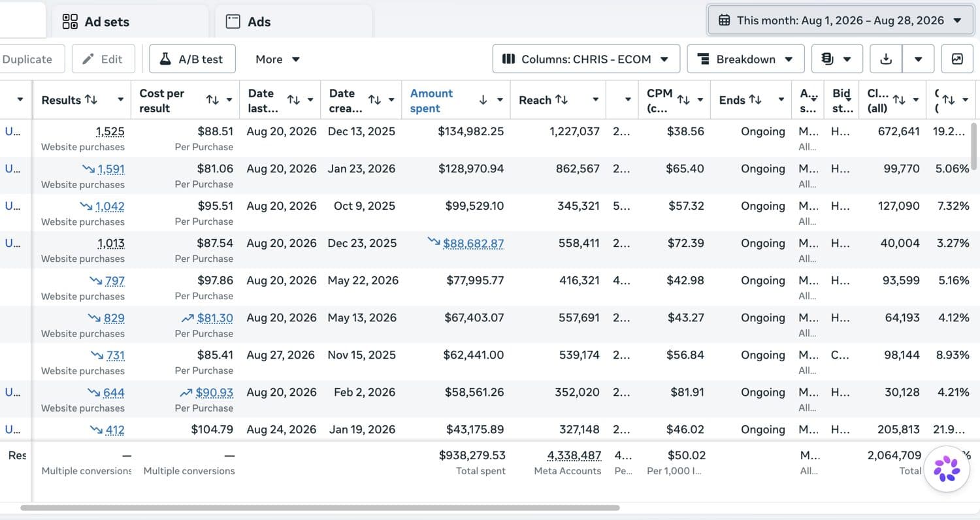Click date created Oct 9, 2025

[364, 206]
